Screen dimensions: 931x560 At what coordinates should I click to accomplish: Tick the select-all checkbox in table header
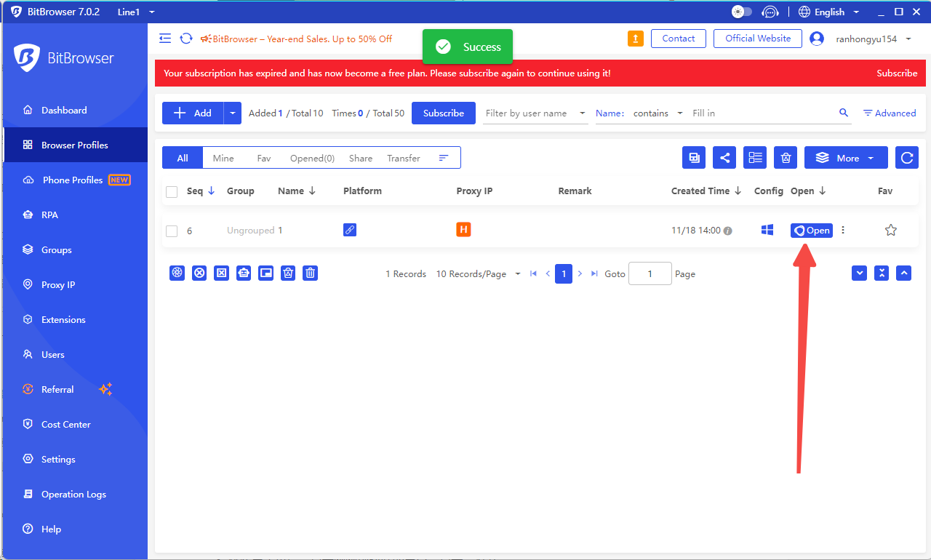pyautogui.click(x=172, y=192)
